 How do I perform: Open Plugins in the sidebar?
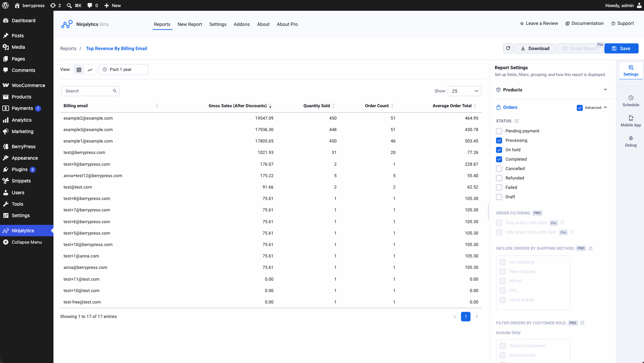tap(27, 169)
